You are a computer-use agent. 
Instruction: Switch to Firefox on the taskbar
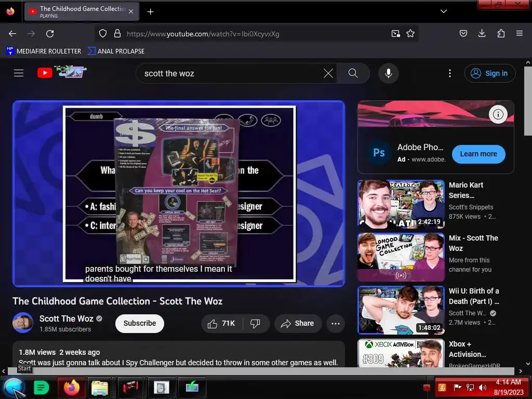[x=72, y=387]
